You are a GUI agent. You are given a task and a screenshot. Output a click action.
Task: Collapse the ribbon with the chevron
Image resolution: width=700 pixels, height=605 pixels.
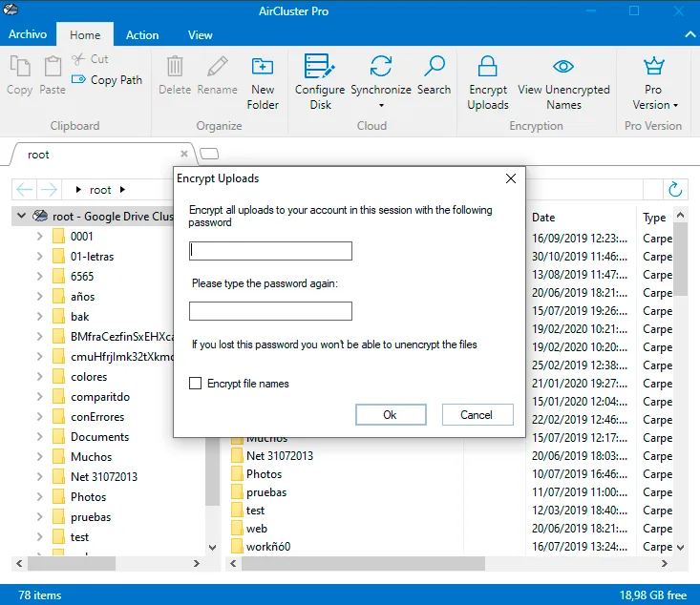[x=690, y=34]
